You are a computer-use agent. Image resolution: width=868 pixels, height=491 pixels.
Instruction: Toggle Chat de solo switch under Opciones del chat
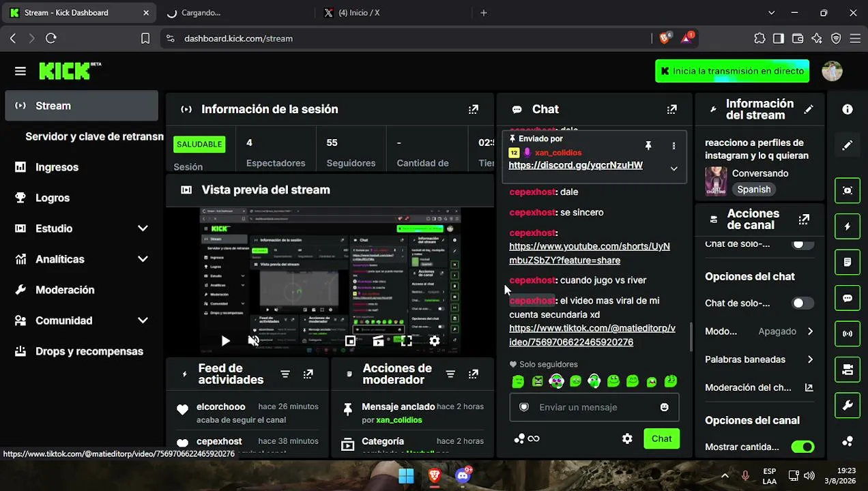(x=802, y=303)
